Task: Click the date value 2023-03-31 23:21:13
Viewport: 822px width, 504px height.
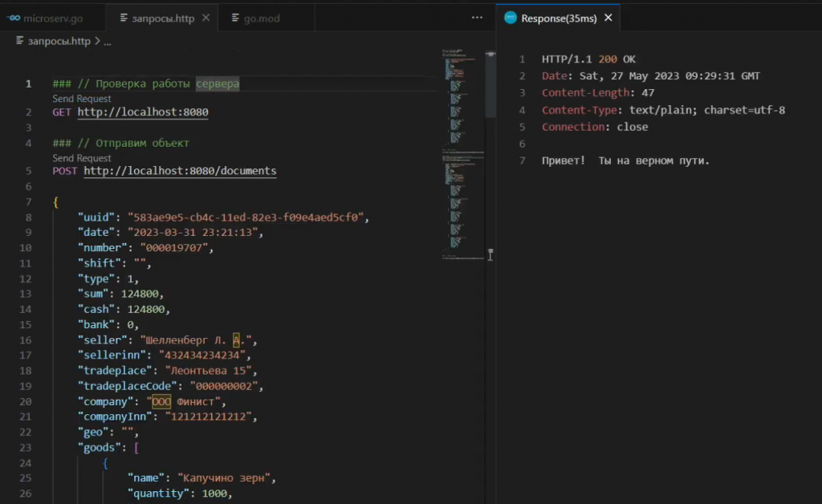Action: (x=193, y=232)
